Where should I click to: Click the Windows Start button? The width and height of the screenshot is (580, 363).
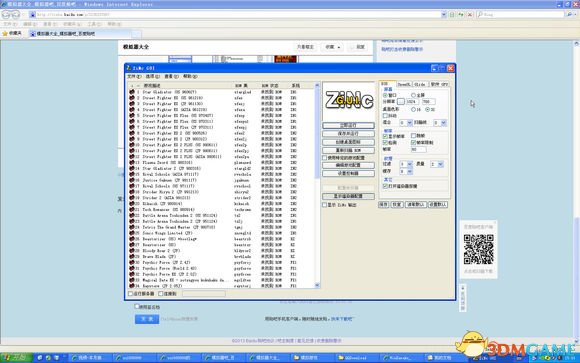click(16, 358)
